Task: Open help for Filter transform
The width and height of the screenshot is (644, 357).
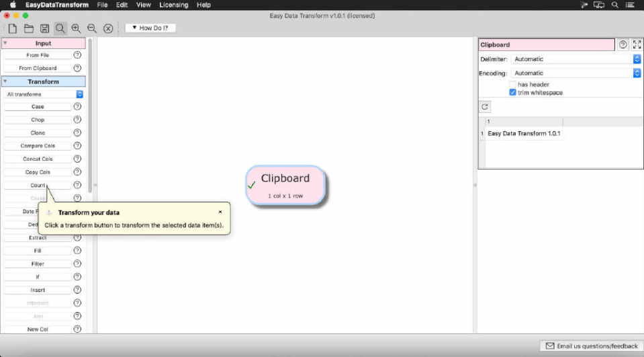Action: click(77, 264)
